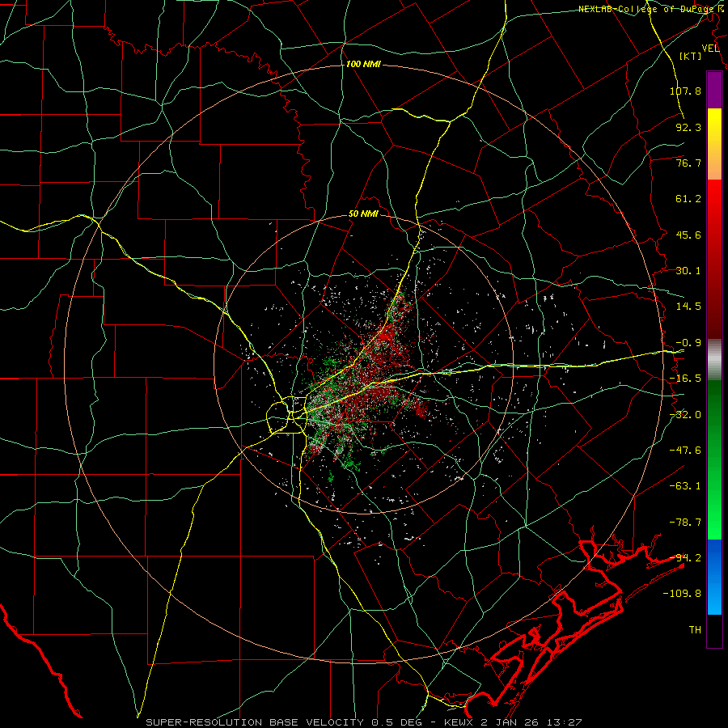Click the -94.2 velocity scale value
728x728 pixels.
[685, 557]
